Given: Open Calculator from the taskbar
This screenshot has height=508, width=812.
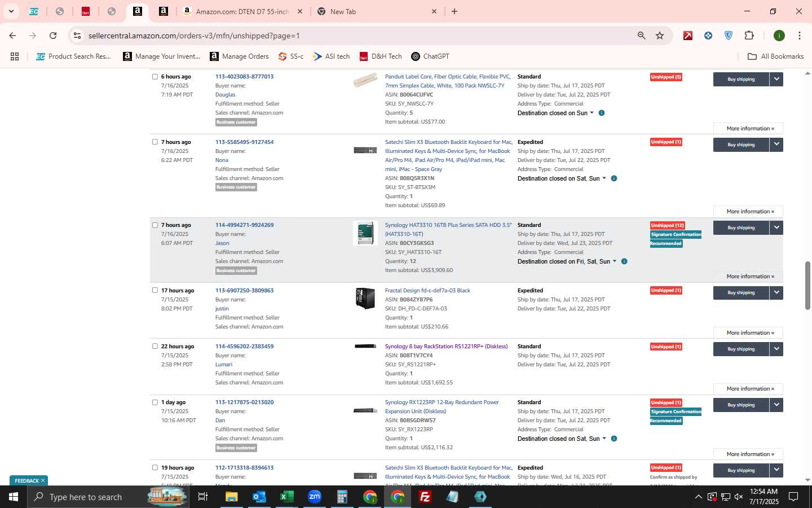Looking at the screenshot, I should (342, 497).
